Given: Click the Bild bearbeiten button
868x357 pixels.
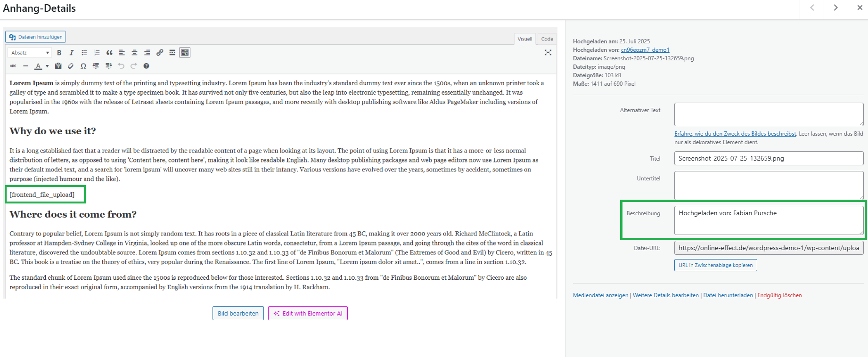Looking at the screenshot, I should (x=238, y=313).
